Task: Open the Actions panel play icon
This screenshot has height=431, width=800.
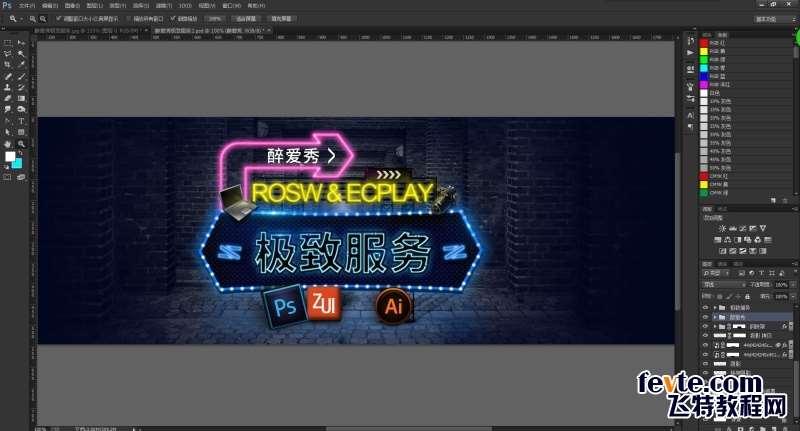Action: [690, 53]
